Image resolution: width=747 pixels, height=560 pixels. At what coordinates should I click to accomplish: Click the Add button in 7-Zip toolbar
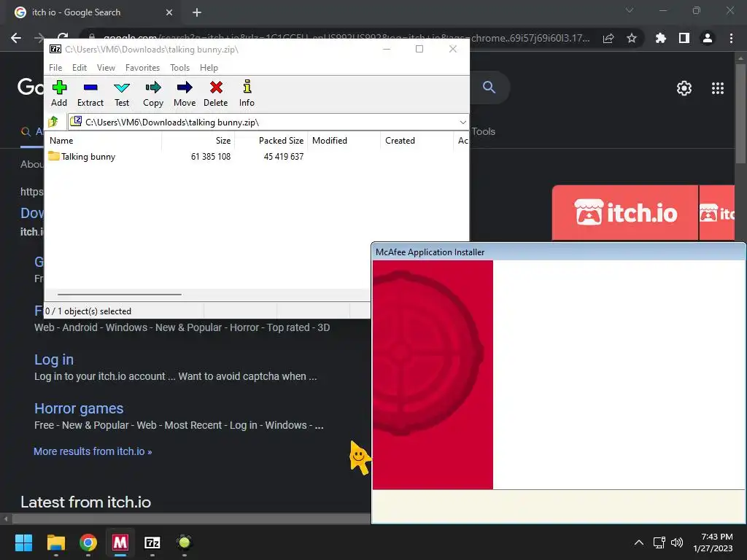[x=59, y=94]
